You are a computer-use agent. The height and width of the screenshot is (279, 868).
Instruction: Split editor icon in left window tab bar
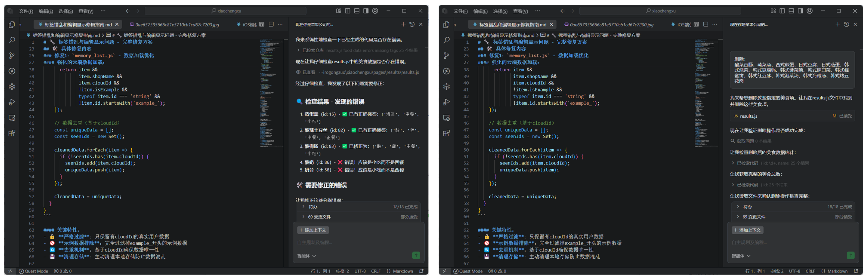(271, 24)
